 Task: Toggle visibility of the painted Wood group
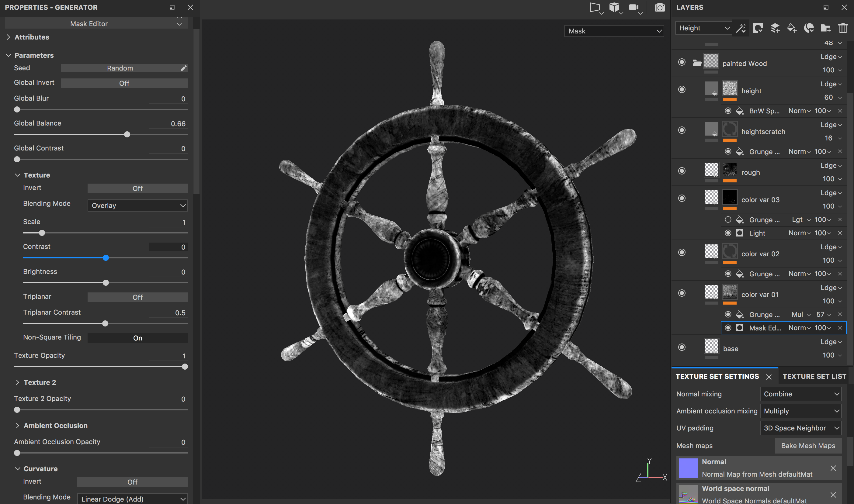click(x=682, y=62)
